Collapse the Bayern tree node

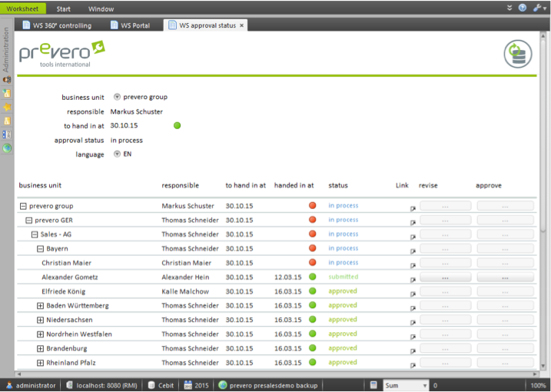pos(40,249)
